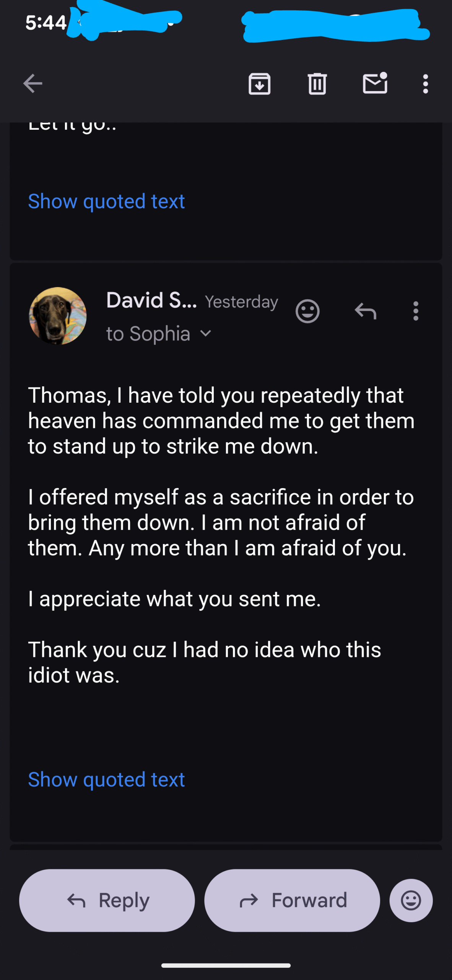Tap the home gesture bar at bottom

(226, 965)
